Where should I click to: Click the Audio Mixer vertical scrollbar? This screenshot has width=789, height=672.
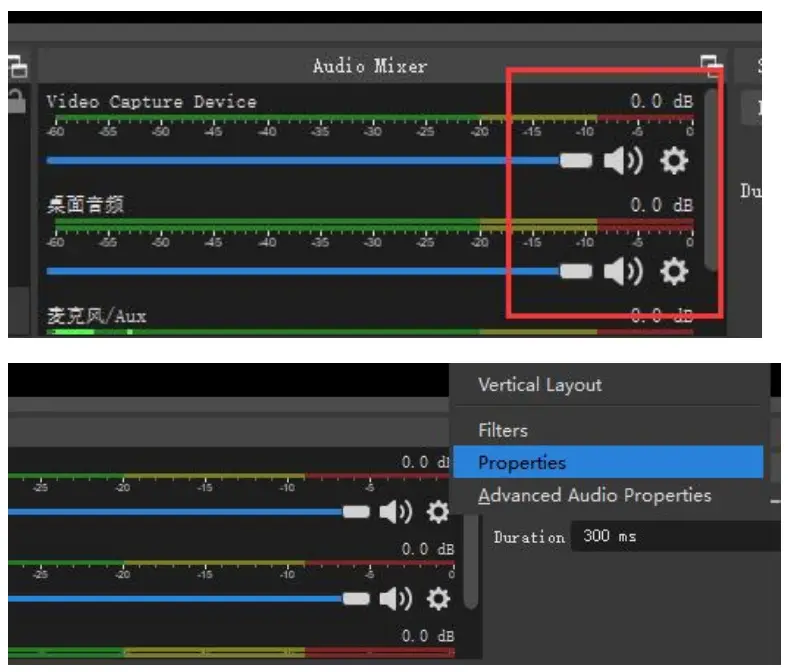tap(711, 180)
